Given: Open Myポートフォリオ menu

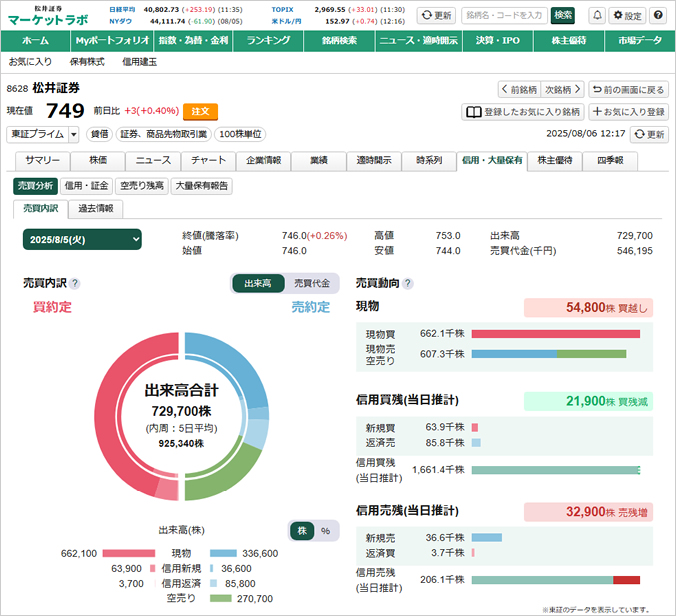Looking at the screenshot, I should coord(112,41).
